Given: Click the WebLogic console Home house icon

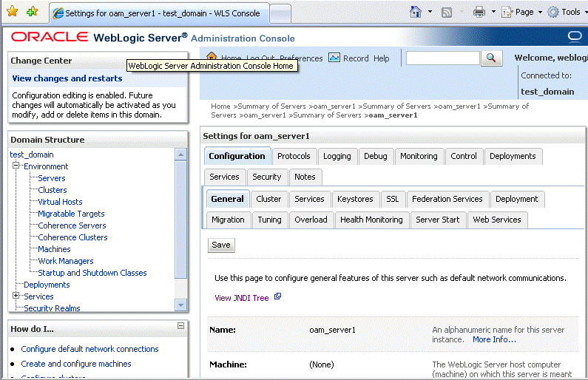Looking at the screenshot, I should coord(212,57).
